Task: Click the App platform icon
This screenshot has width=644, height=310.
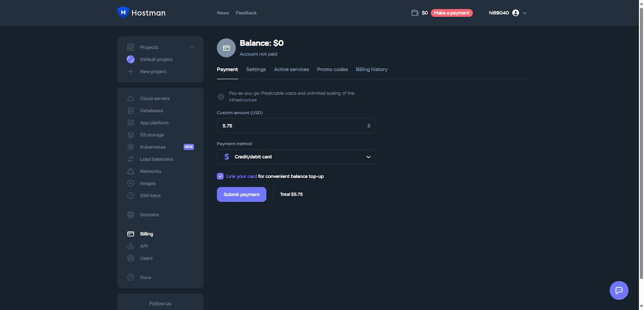Action: pos(130,122)
